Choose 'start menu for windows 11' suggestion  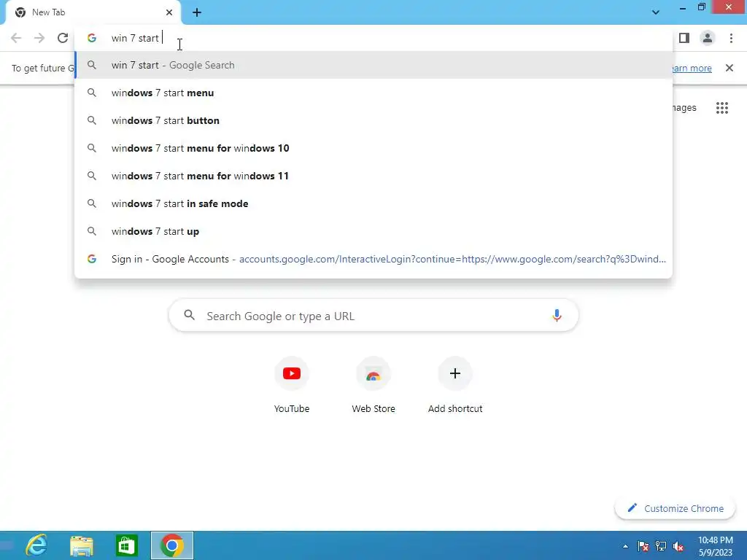[x=373, y=176]
